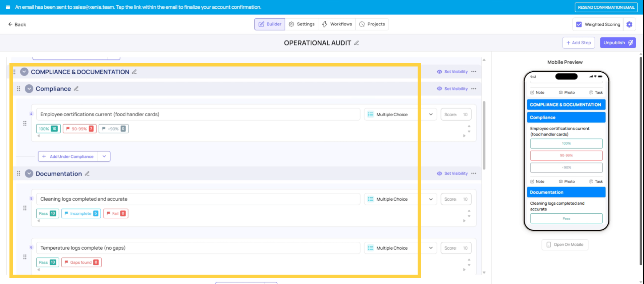Click the builder panel vertical scrollbar
Image resolution: width=644 pixels, height=284 pixels.
tap(484, 135)
